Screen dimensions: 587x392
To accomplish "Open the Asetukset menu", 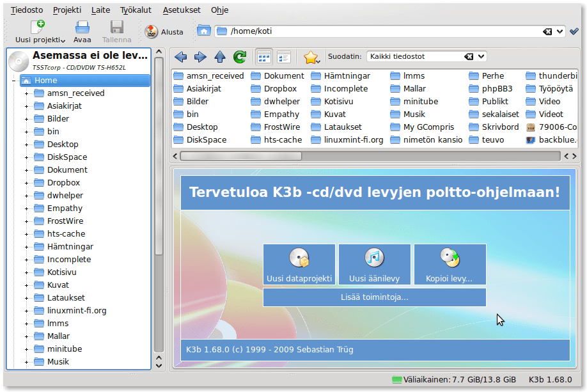I will tap(182, 10).
